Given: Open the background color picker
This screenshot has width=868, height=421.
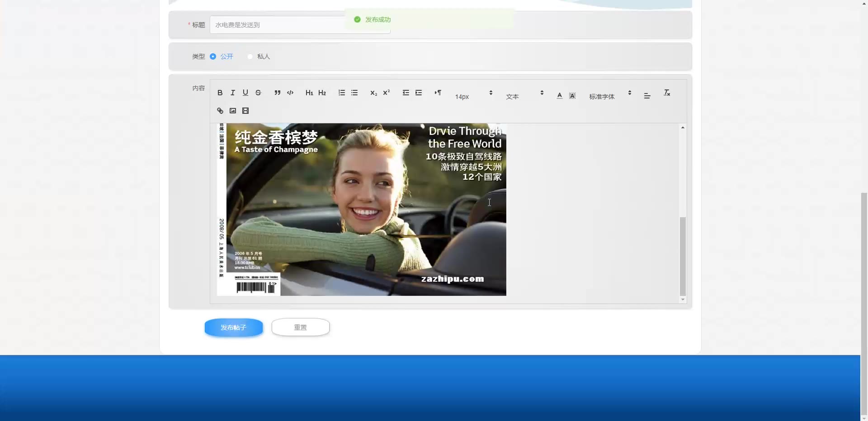Looking at the screenshot, I should 572,95.
